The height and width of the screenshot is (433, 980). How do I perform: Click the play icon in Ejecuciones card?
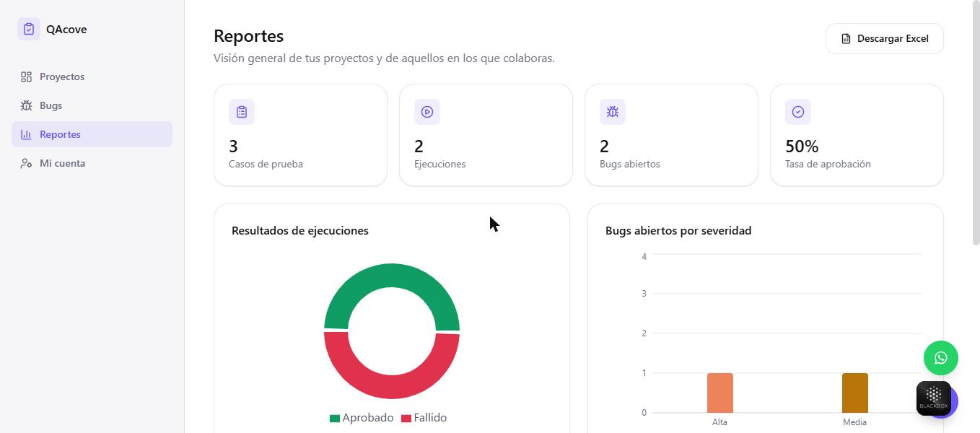pos(427,112)
